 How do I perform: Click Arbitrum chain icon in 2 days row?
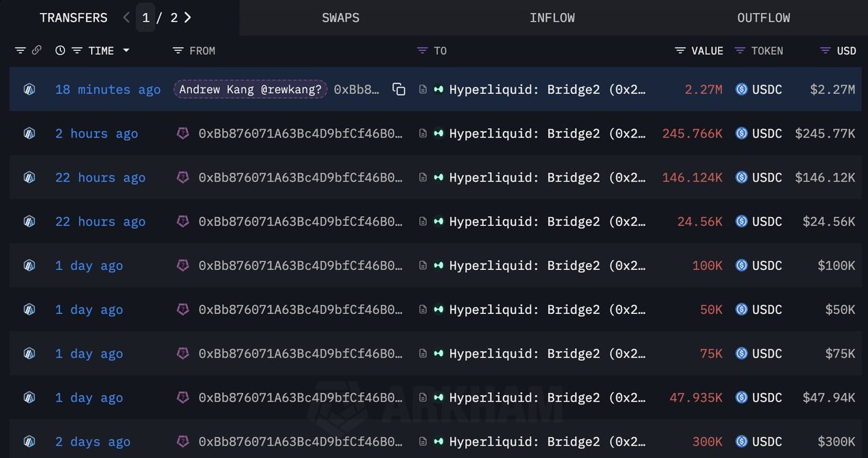click(29, 442)
